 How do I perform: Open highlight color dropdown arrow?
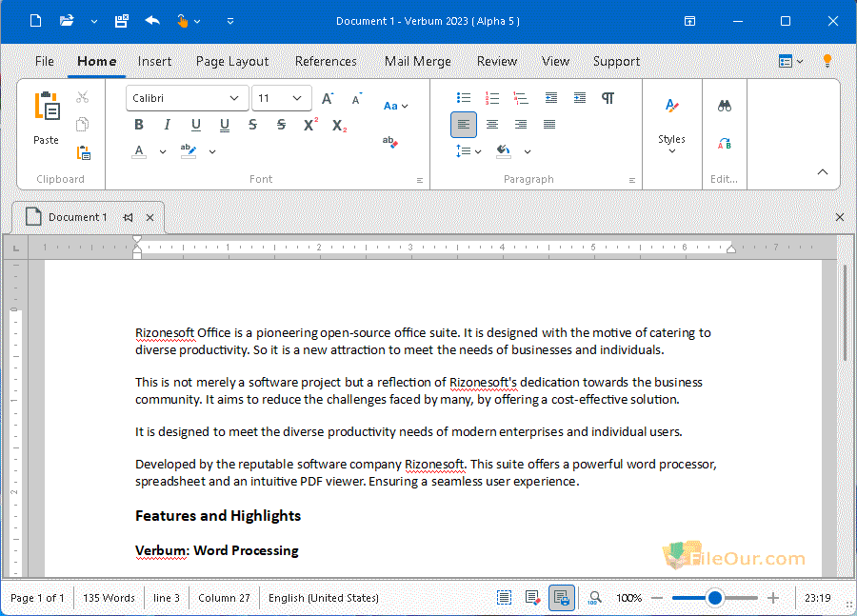(x=212, y=151)
